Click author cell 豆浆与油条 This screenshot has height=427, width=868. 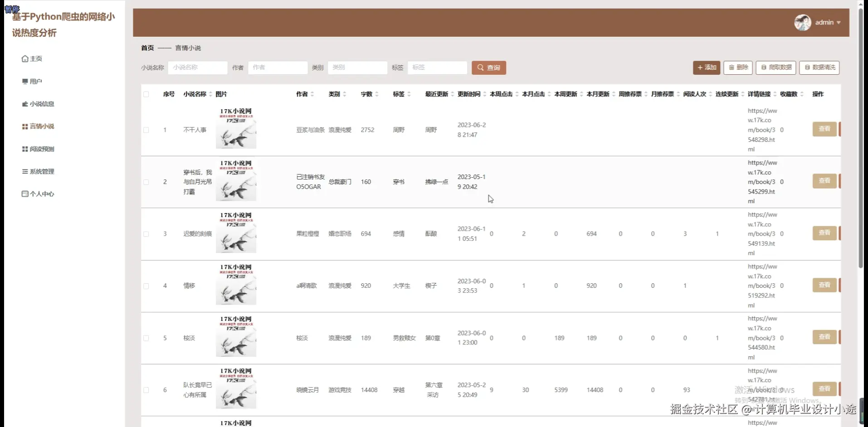pyautogui.click(x=311, y=130)
